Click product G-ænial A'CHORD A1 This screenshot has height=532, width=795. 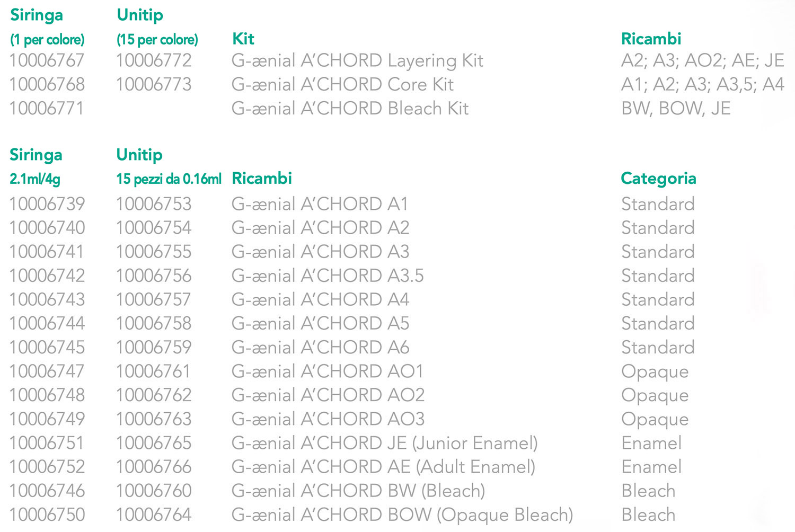320,204
